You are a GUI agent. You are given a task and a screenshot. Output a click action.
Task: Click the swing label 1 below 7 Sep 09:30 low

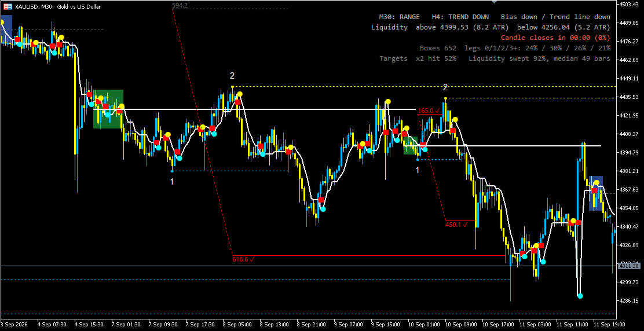172,181
